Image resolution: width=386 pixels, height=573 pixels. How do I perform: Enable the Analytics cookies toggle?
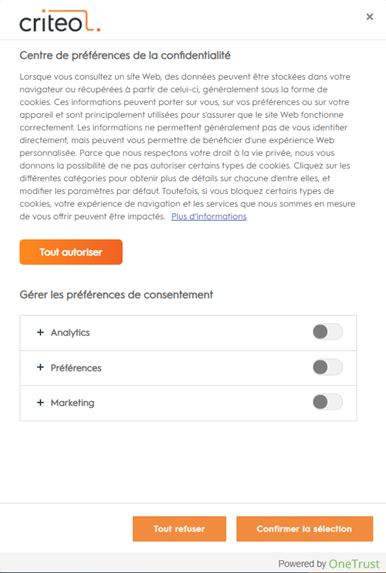(x=328, y=332)
